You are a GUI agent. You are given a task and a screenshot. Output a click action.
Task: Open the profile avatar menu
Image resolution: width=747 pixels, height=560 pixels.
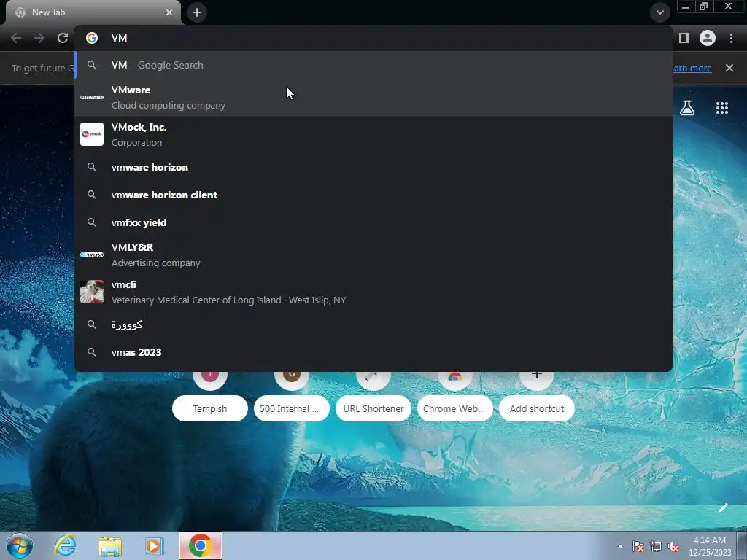tap(708, 38)
